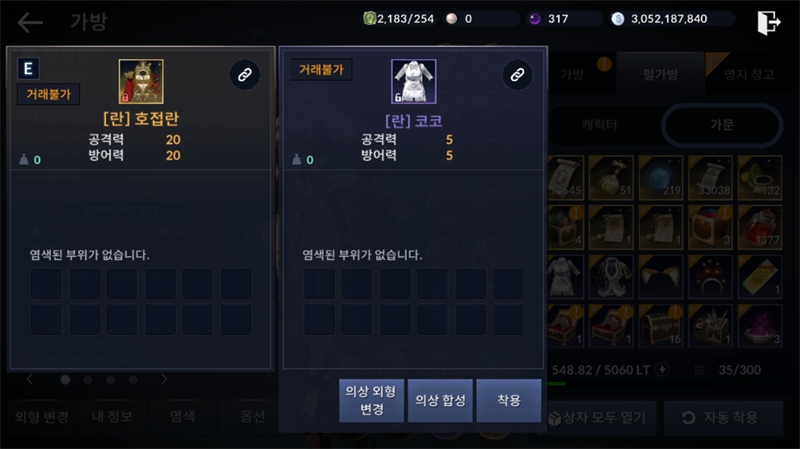The image size is (800, 449).
Task: Select the 코코 white dress icon
Action: pos(414,82)
